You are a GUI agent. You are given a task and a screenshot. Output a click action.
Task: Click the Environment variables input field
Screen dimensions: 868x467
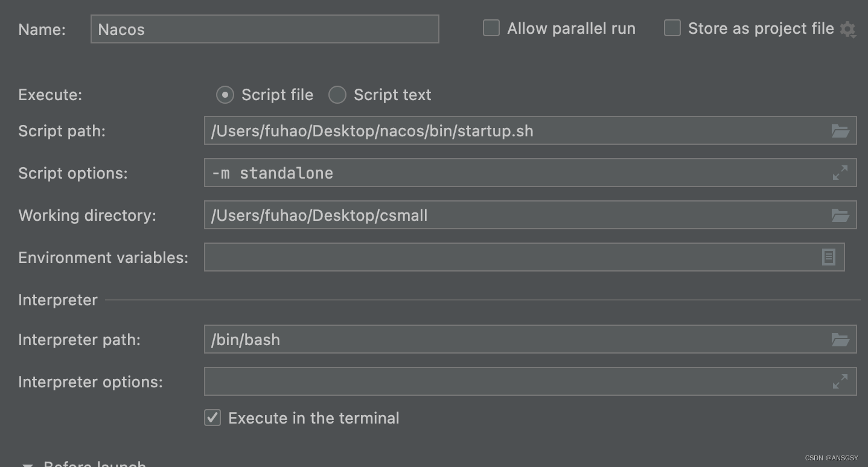click(524, 257)
